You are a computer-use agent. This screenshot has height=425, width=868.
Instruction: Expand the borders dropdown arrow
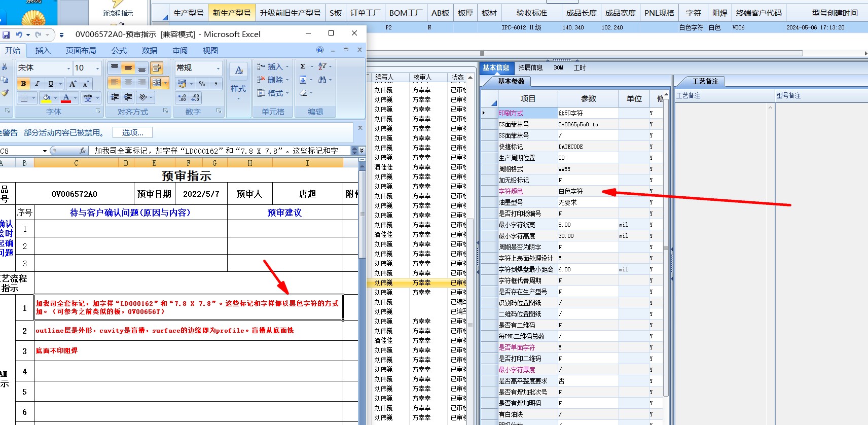[x=34, y=98]
